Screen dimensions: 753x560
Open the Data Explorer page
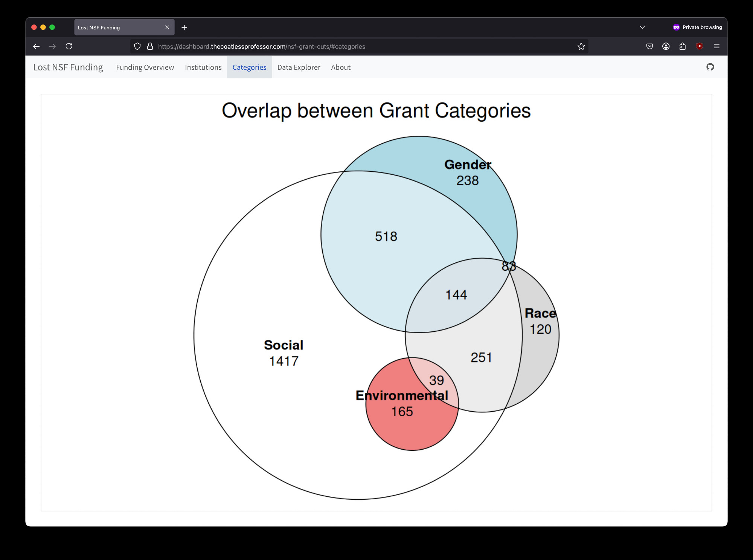299,67
